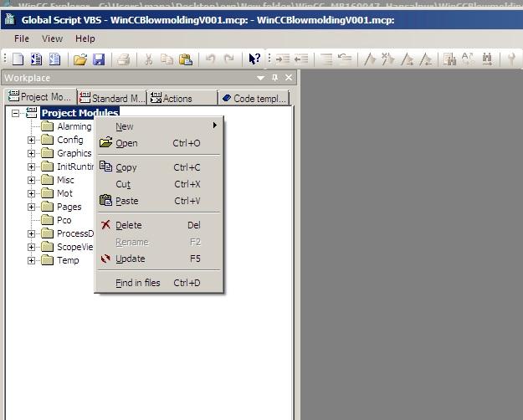Click the printer icon in toolbar
This screenshot has width=523, height=420.
point(123,59)
